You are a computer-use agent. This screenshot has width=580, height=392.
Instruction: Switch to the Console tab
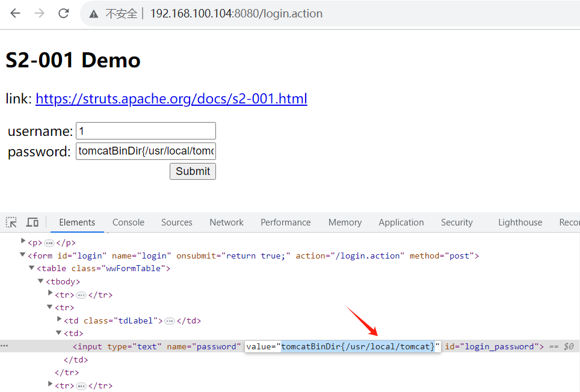coord(128,222)
